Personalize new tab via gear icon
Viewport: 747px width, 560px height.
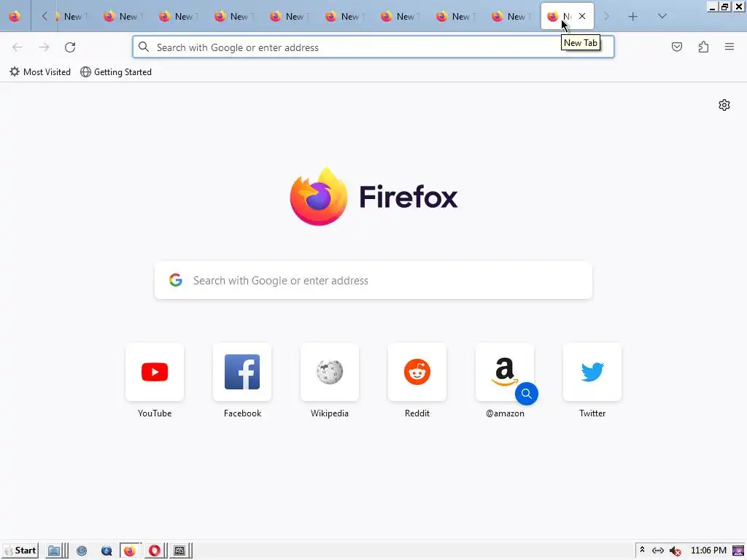pos(724,105)
